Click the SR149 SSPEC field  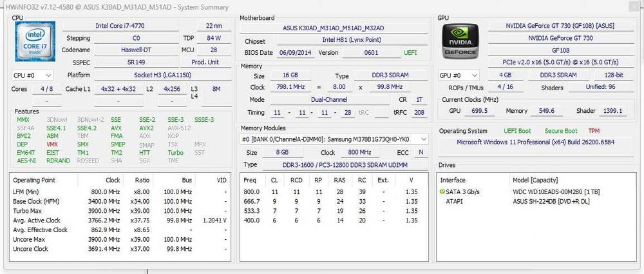137,62
